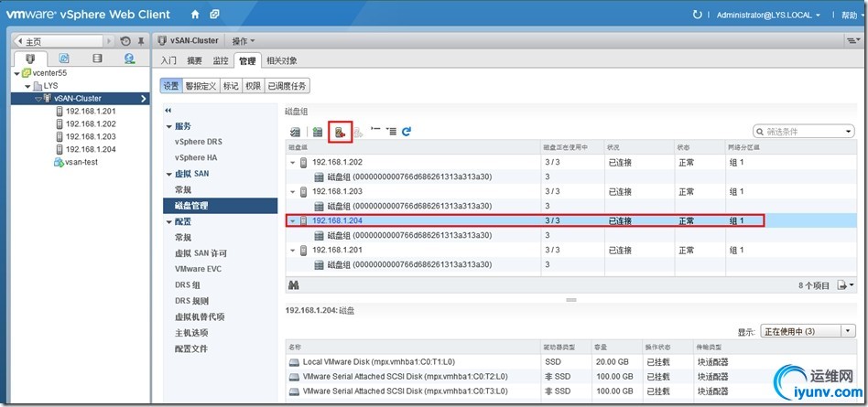Open vSphere HA settings

(196, 158)
